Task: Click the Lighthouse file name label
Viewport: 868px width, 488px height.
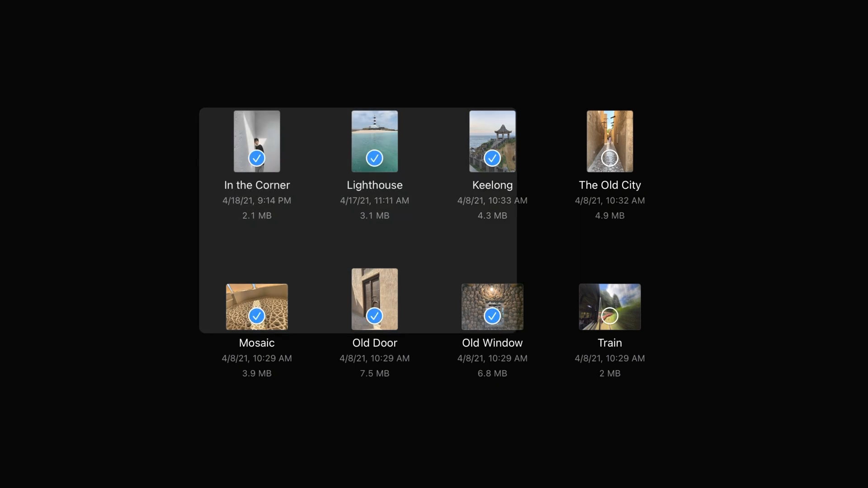Action: click(374, 185)
